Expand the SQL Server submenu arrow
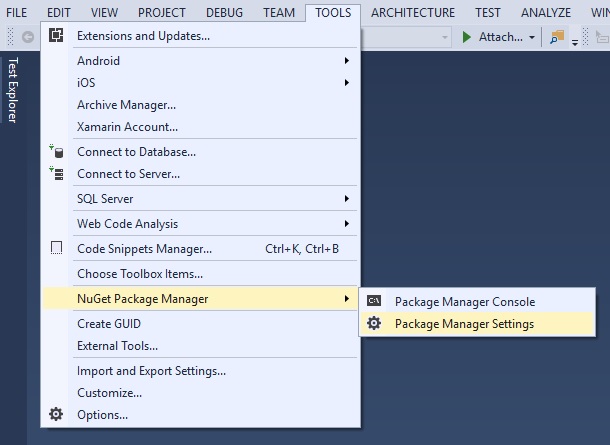 [x=347, y=199]
